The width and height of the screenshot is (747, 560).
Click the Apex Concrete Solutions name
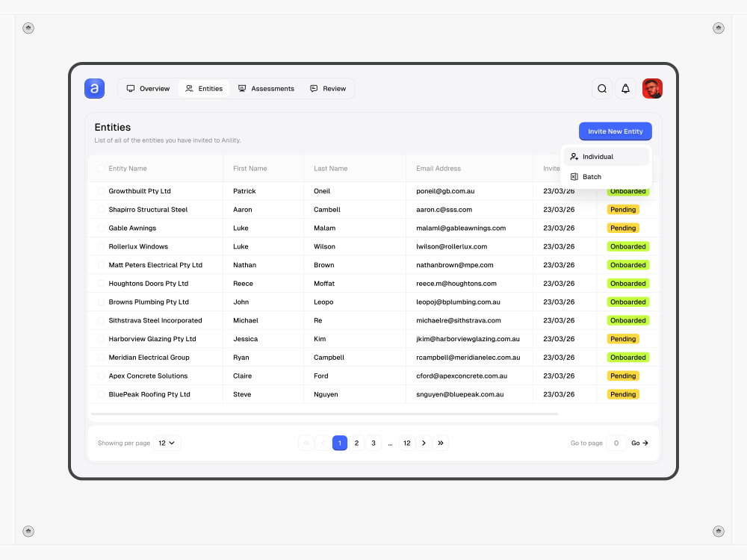tap(148, 376)
